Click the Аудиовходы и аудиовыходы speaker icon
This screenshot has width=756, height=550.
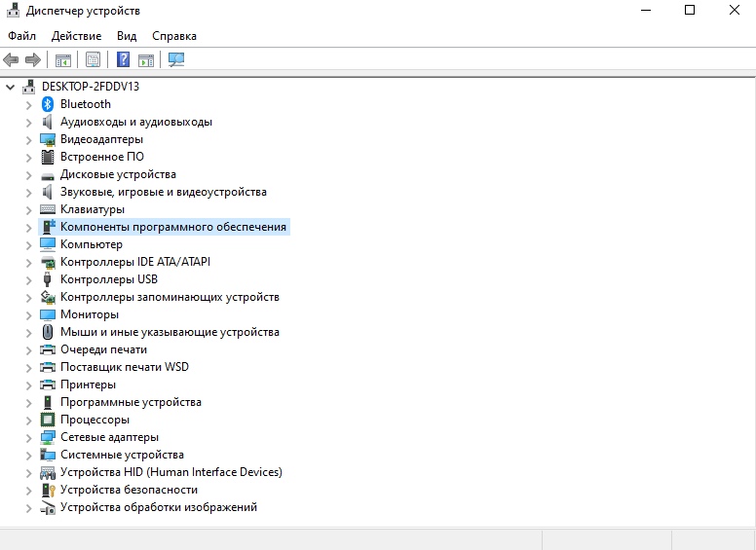pyautogui.click(x=47, y=122)
